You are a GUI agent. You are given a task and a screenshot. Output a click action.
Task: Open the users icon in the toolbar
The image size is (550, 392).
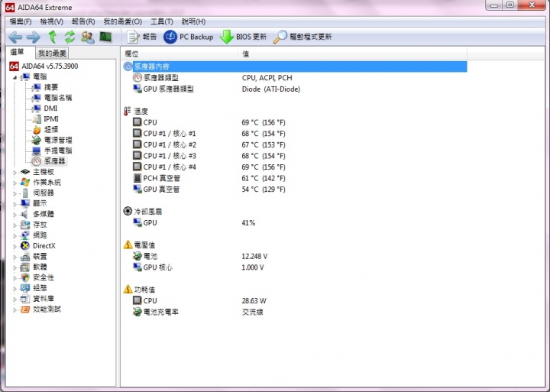87,37
